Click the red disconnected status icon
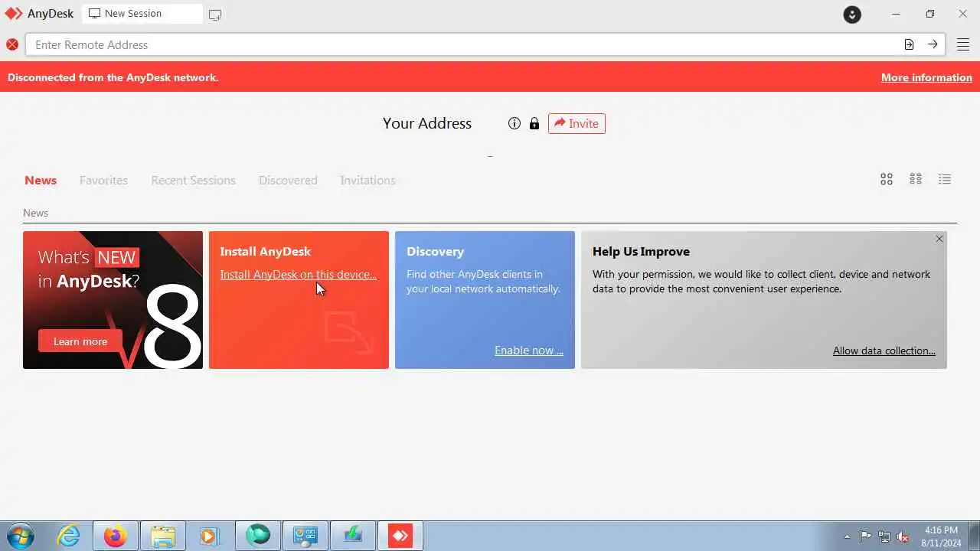The height and width of the screenshot is (551, 980). point(12,44)
